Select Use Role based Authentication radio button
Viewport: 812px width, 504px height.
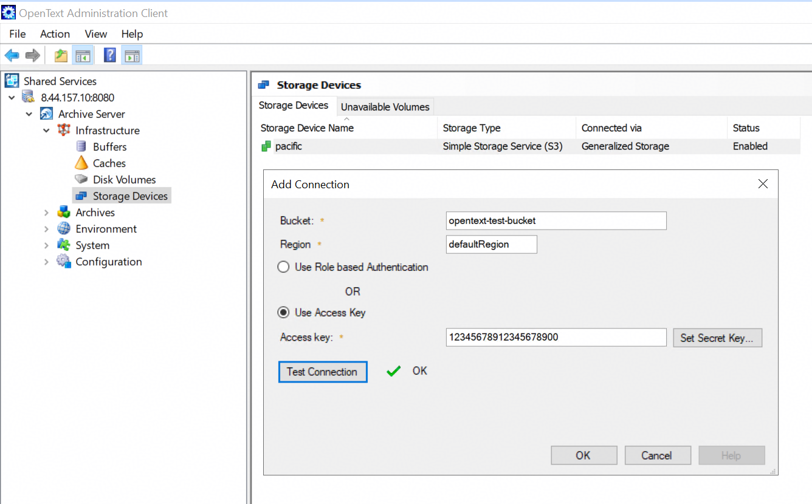click(283, 267)
